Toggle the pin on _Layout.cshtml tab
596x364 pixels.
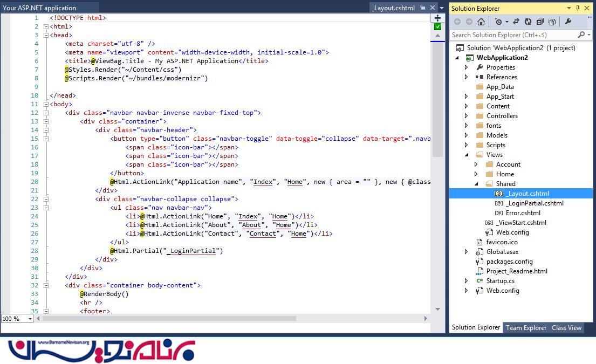click(x=423, y=8)
